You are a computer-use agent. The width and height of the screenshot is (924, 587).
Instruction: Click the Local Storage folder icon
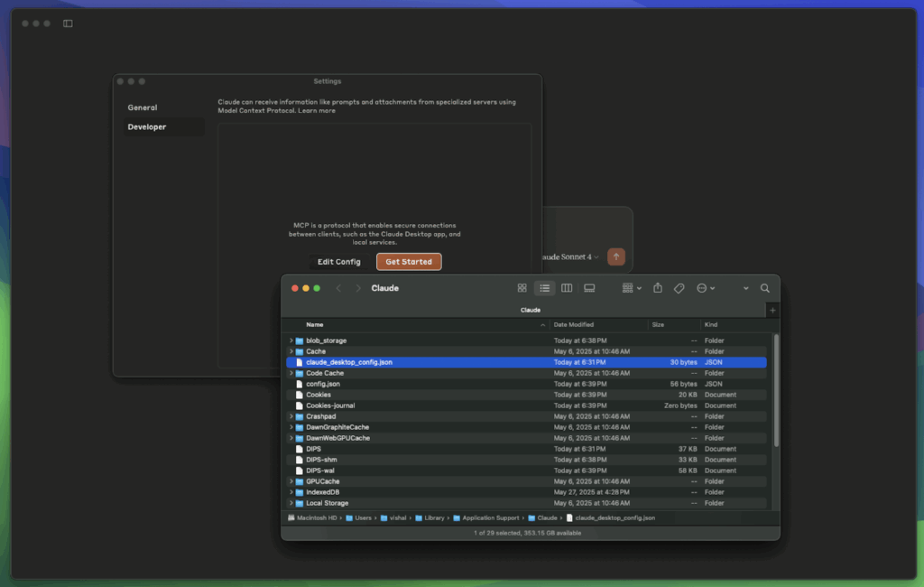click(300, 503)
